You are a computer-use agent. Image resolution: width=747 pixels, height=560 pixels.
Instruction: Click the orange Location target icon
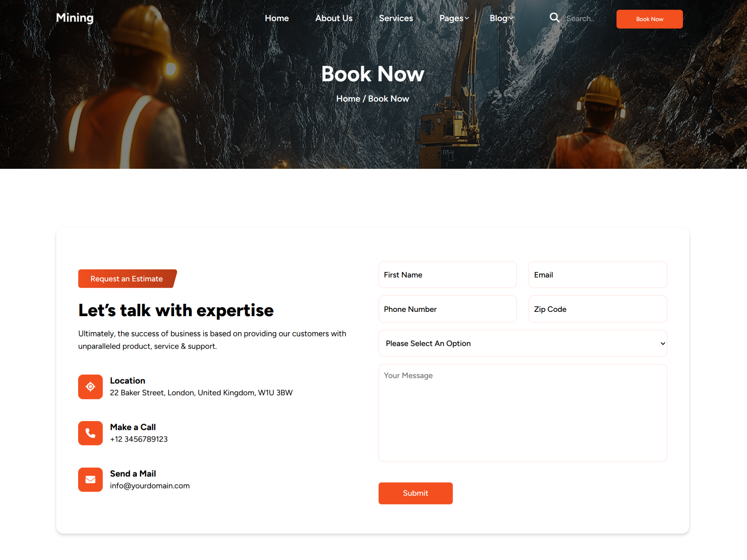(90, 386)
